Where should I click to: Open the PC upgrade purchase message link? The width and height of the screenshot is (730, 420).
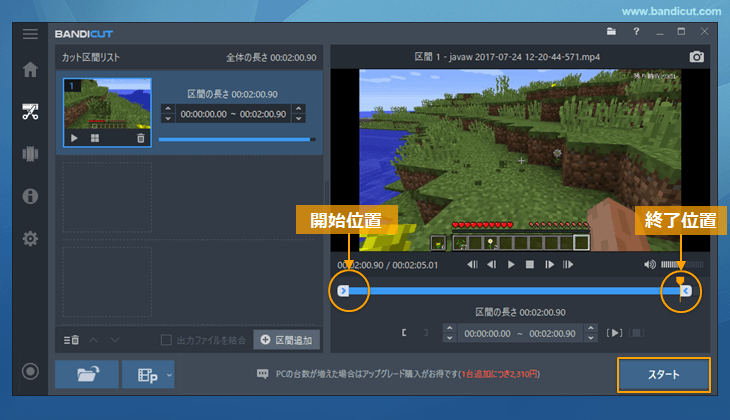pyautogui.click(x=407, y=374)
